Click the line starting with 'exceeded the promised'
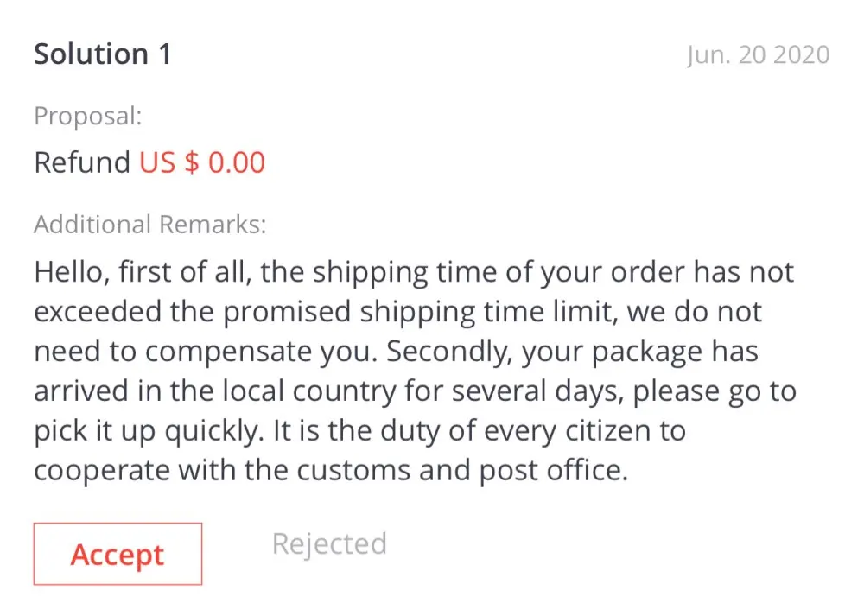864x616 pixels. click(398, 313)
